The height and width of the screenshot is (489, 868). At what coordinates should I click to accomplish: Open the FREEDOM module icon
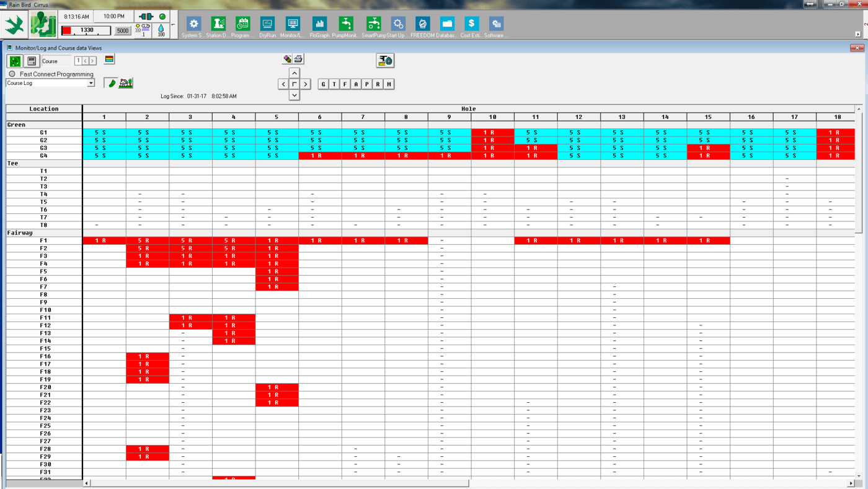[x=422, y=25]
